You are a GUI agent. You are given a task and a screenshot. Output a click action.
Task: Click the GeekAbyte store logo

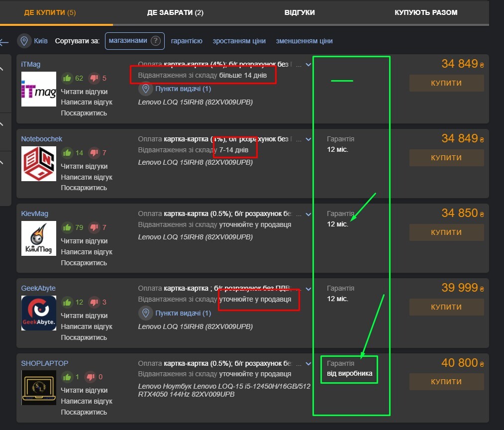tap(39, 313)
